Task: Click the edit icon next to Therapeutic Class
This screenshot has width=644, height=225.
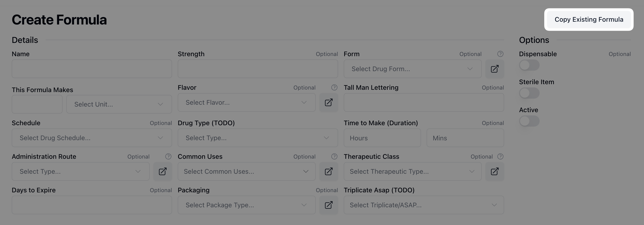Action: 495,171
